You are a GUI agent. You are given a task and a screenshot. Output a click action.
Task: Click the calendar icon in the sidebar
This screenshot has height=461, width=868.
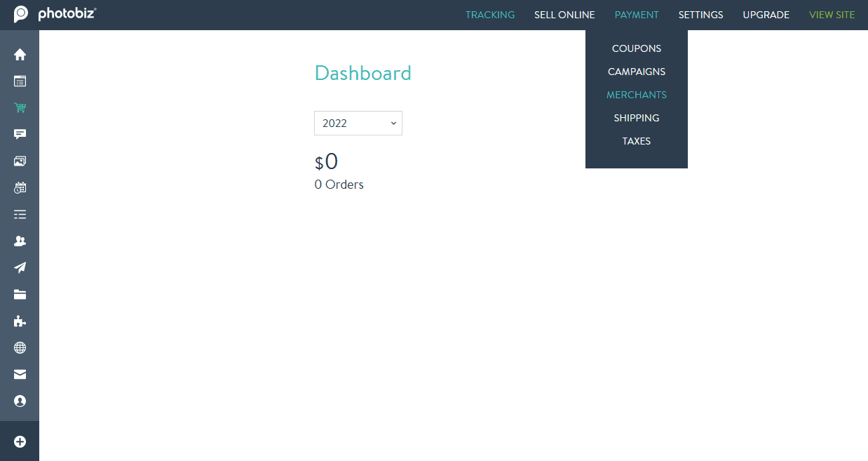tap(20, 188)
